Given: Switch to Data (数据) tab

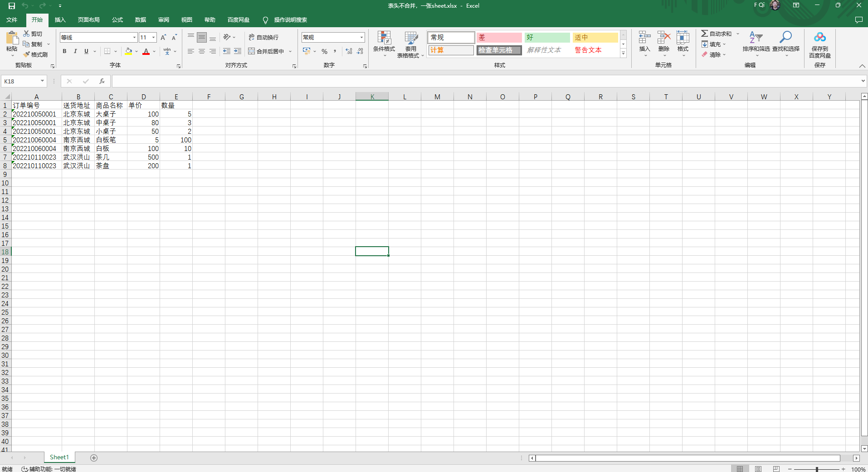Looking at the screenshot, I should pos(141,20).
